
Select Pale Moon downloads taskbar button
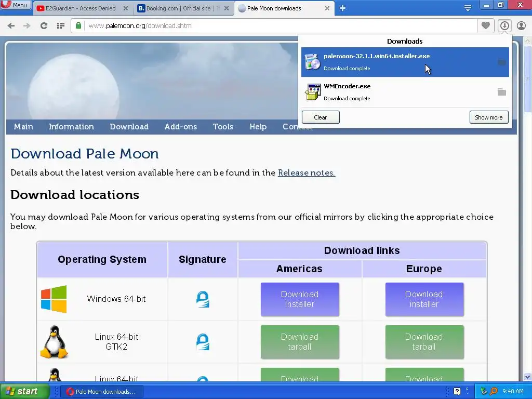coord(102,392)
